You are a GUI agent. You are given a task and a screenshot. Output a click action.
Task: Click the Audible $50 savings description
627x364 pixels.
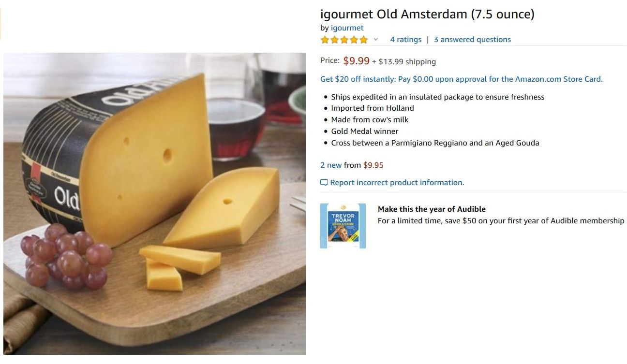tap(501, 221)
